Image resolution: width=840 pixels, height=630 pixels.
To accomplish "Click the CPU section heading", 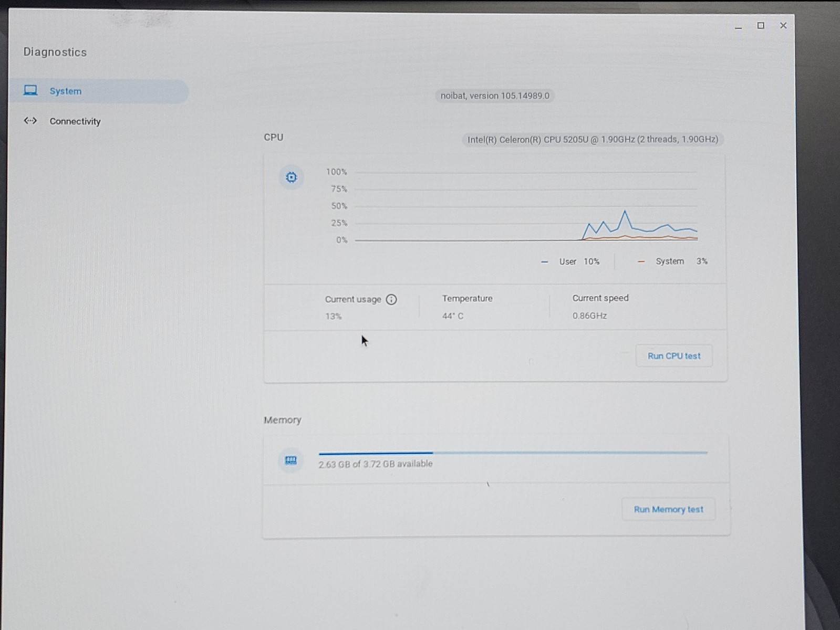I will click(x=273, y=137).
